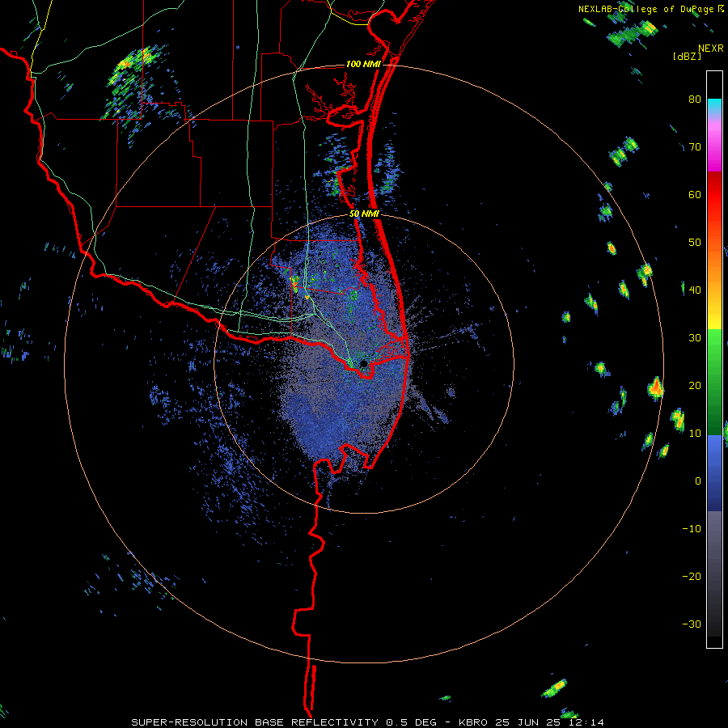728x728 pixels.
Task: Click the blue band of the color scale
Action: tap(714, 473)
